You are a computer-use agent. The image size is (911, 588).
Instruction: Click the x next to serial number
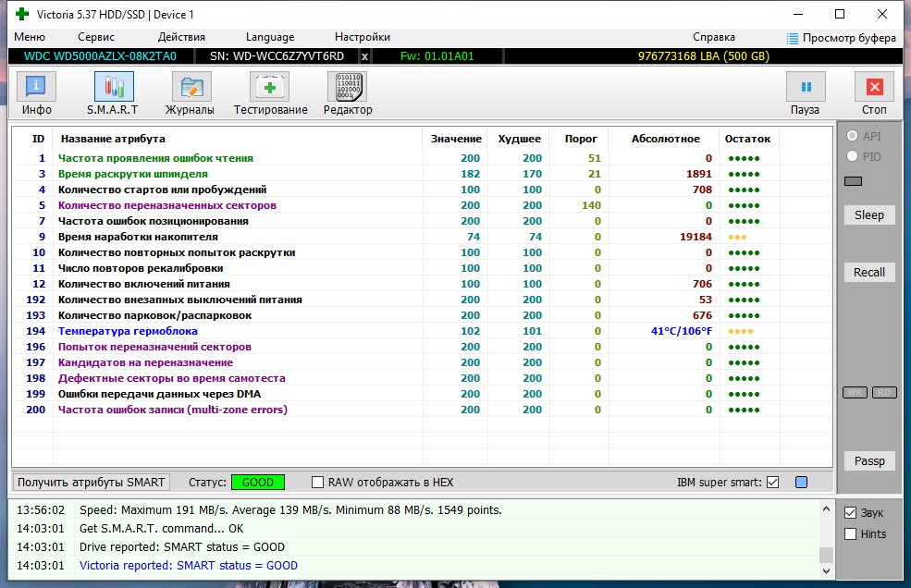(x=364, y=56)
